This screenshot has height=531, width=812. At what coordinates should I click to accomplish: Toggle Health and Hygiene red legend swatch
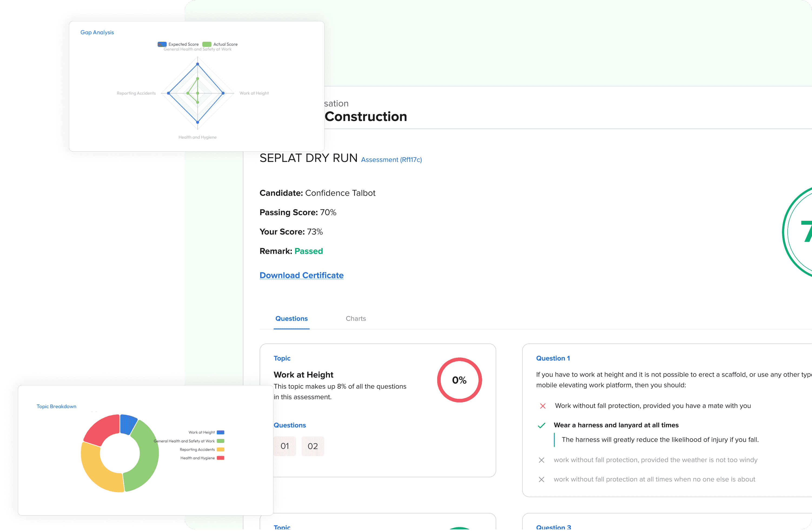pos(220,458)
